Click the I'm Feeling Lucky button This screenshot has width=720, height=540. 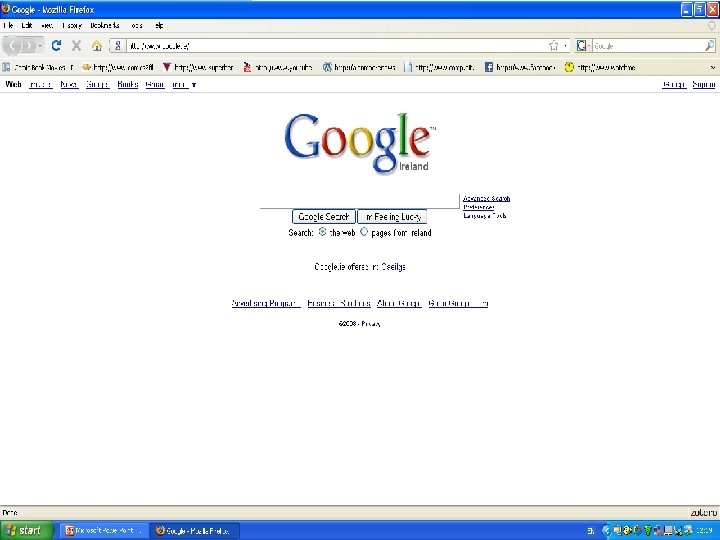tap(393, 217)
